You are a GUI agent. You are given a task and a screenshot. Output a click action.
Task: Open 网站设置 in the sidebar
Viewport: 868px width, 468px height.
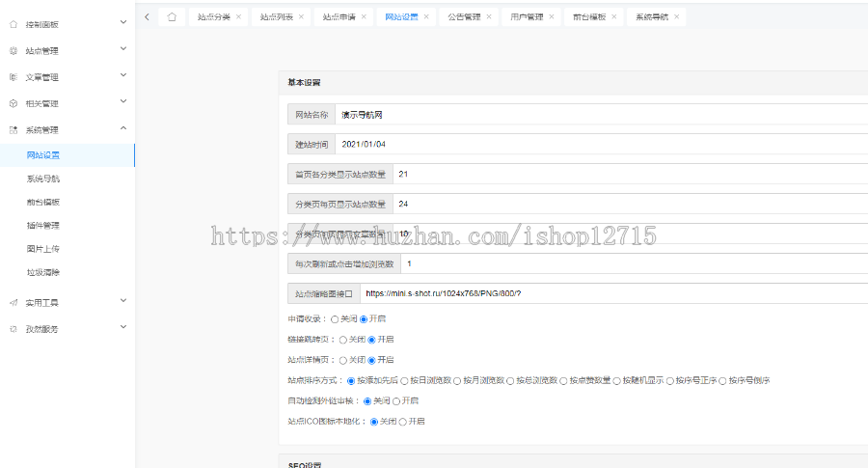[x=67, y=155]
